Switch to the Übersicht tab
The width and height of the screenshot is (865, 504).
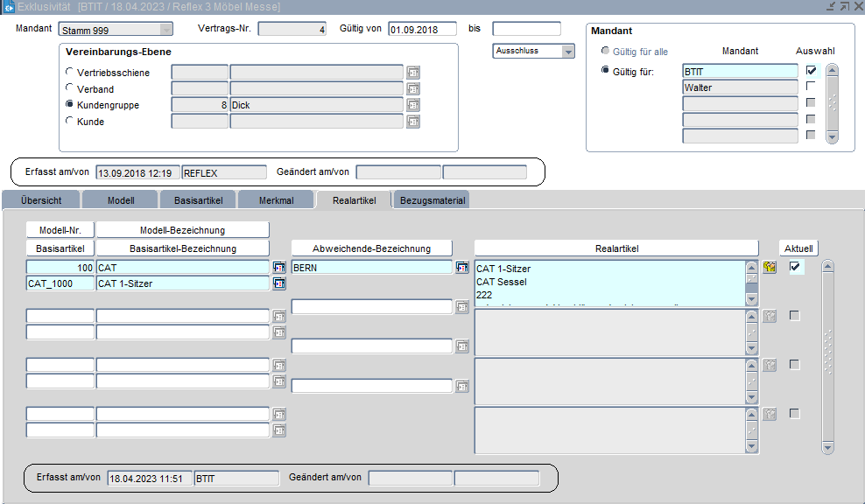[41, 200]
